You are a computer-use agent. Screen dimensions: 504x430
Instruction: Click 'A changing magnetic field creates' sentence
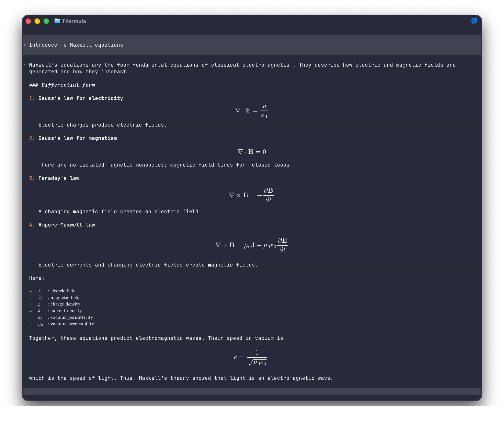[x=120, y=212]
